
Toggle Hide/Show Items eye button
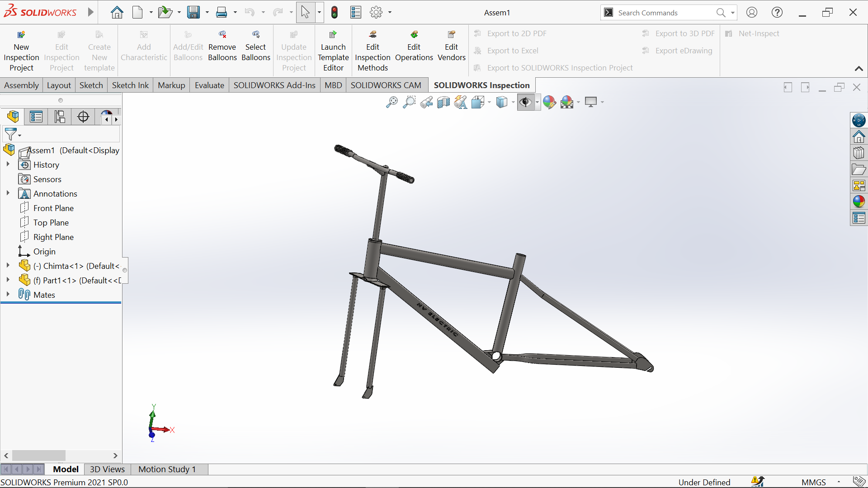click(x=525, y=102)
